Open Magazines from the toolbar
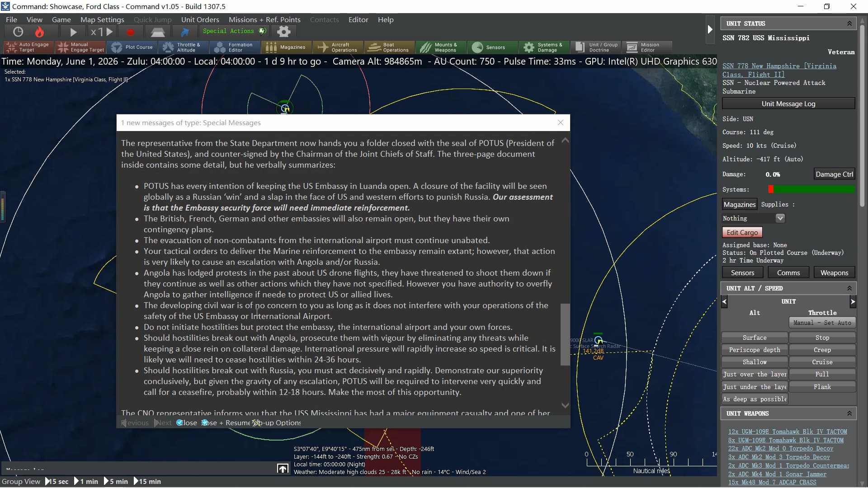Screen dimensions: 868x488 coord(286,47)
